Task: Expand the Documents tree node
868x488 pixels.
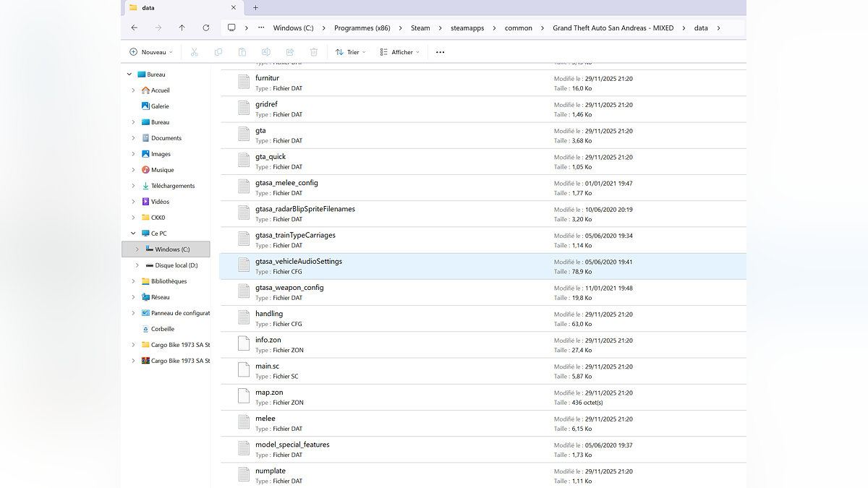Action: [133, 138]
